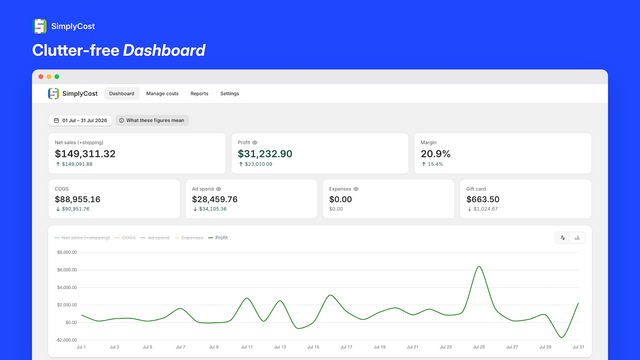Open the Reports tab
Image resolution: width=640 pixels, height=360 pixels.
click(x=199, y=93)
